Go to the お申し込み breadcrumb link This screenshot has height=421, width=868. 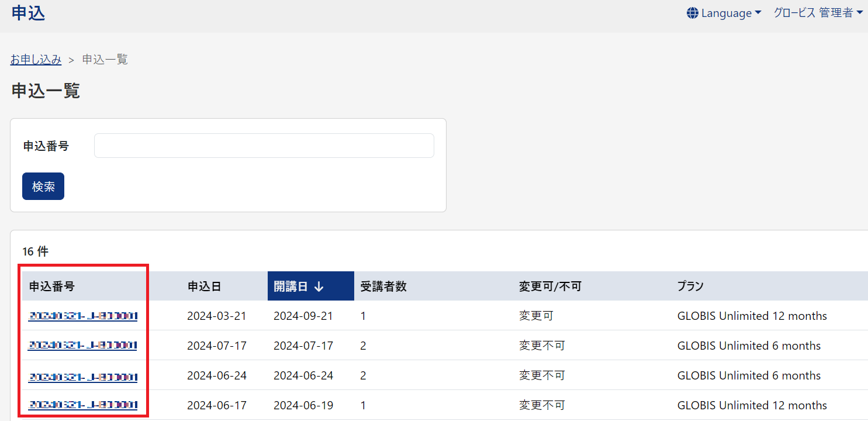coord(36,59)
